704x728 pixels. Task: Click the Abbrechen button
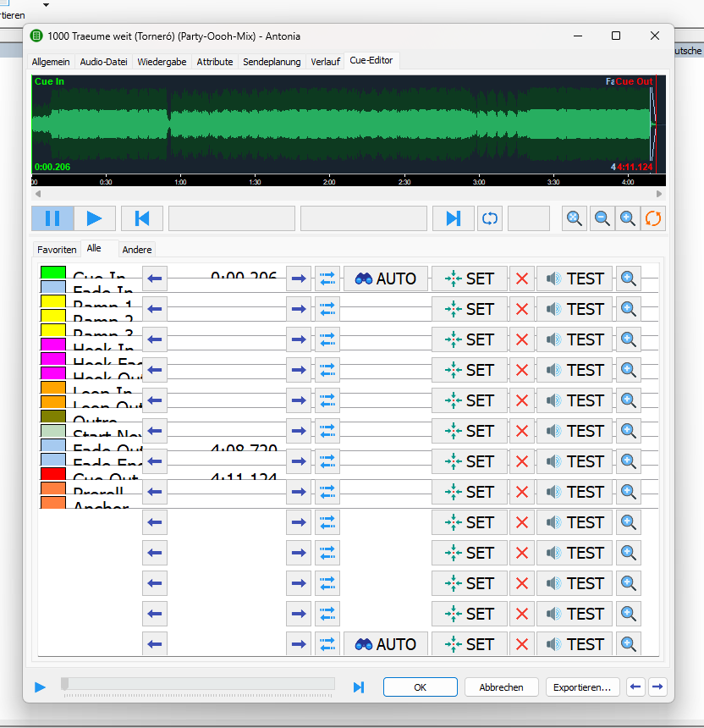coord(501,687)
